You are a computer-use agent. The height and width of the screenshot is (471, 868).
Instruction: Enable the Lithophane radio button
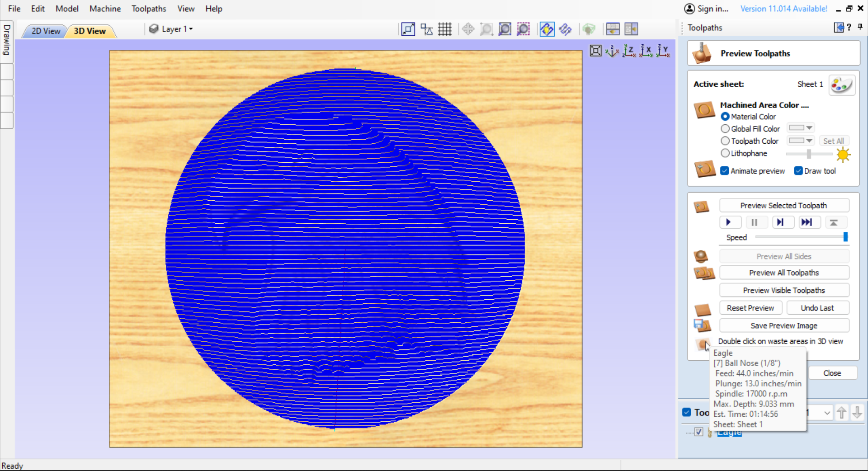pos(725,153)
